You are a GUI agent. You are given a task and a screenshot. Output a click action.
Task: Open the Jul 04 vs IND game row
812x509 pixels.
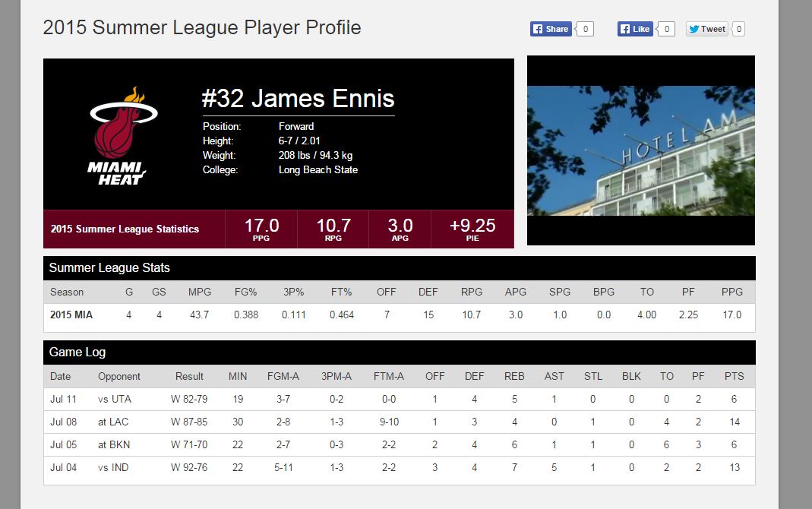point(399,467)
